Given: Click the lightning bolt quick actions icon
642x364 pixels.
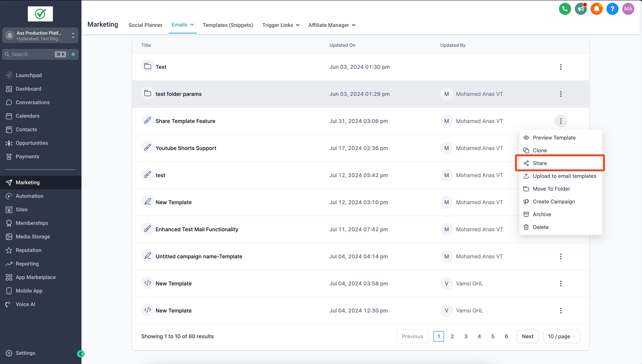Looking at the screenshot, I should click(x=73, y=54).
